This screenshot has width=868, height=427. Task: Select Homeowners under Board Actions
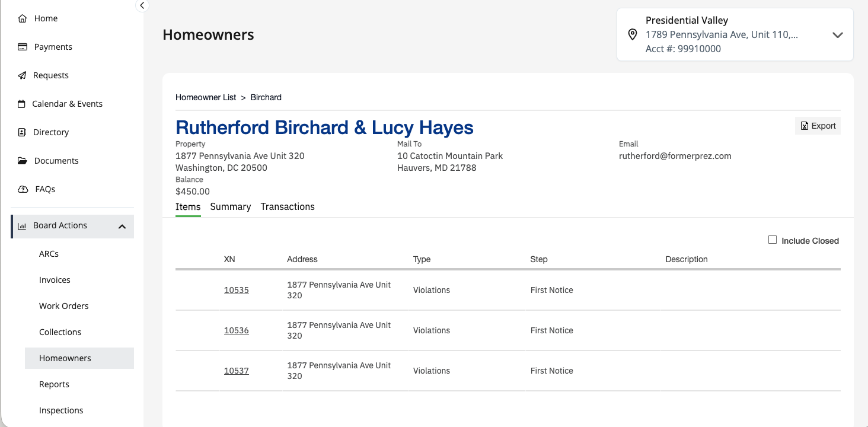79,358
